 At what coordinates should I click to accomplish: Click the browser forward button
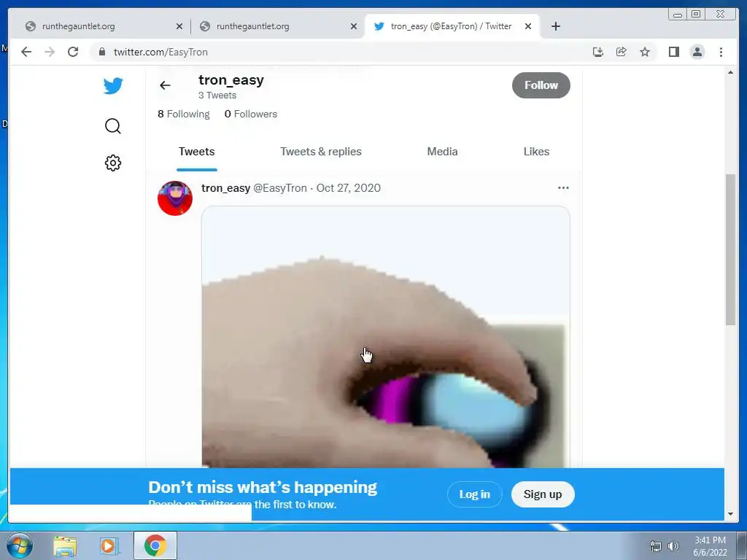pos(50,52)
